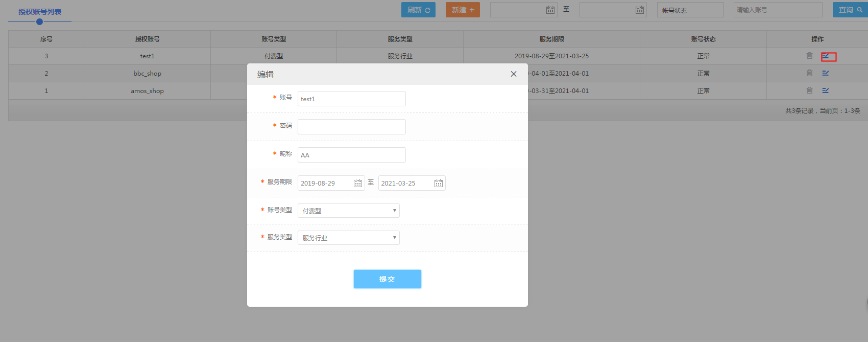Focus the empty 密码 password field
The image size is (868, 342).
click(351, 127)
